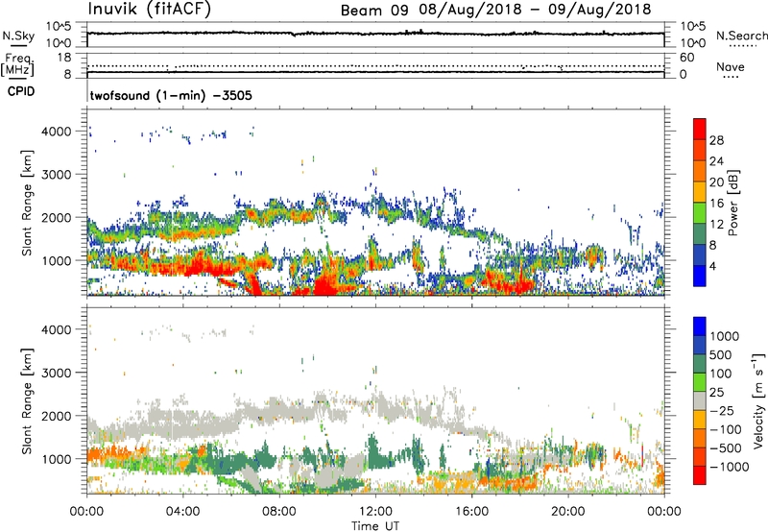Click the '28' tick on Power colorbar

point(716,140)
